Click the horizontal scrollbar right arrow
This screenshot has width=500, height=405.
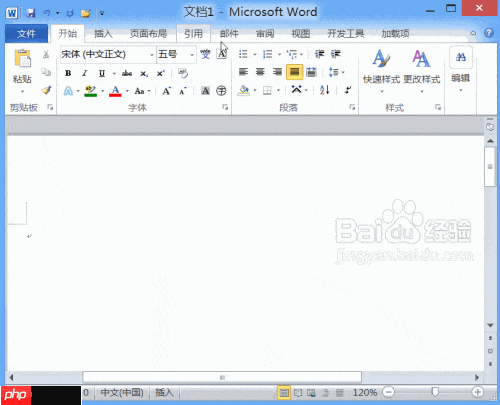[477, 377]
